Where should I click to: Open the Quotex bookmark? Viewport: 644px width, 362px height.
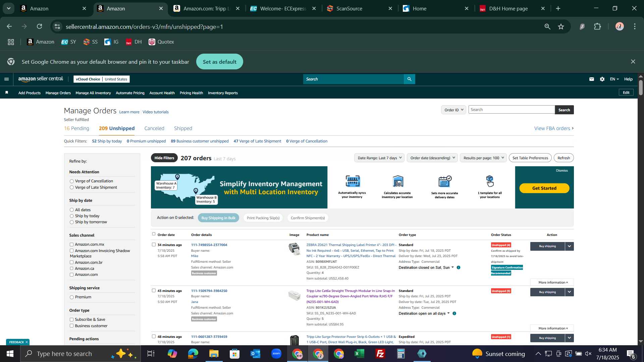click(161, 42)
